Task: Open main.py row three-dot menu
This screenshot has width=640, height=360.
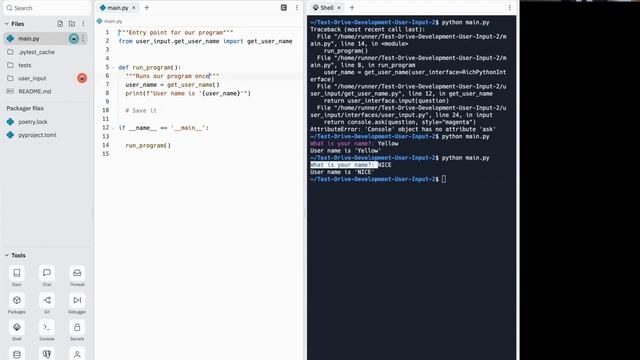Action: [x=83, y=38]
